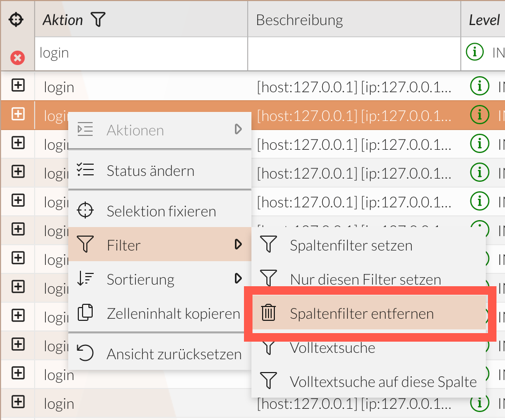
Task: Click the login filter input field
Action: pos(107,53)
